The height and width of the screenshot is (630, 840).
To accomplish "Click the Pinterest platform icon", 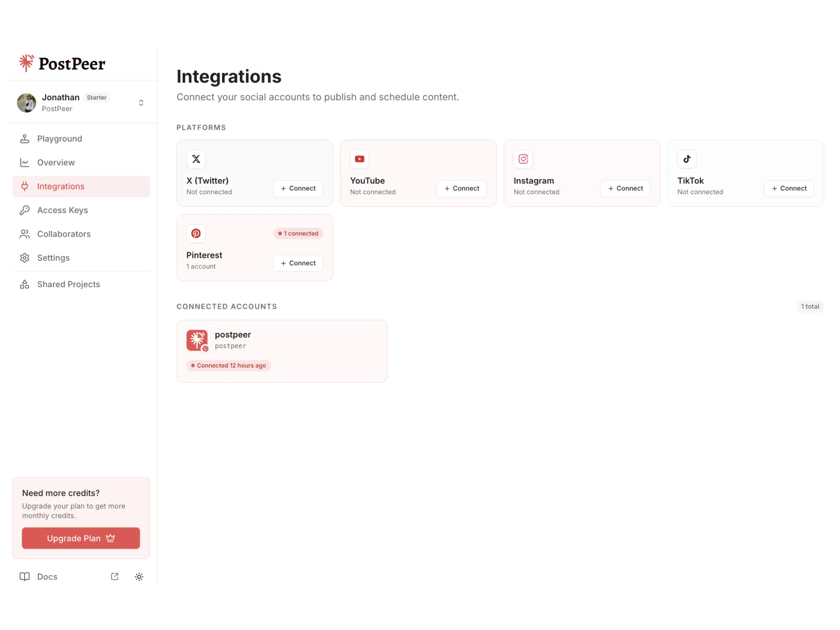I will pyautogui.click(x=196, y=234).
